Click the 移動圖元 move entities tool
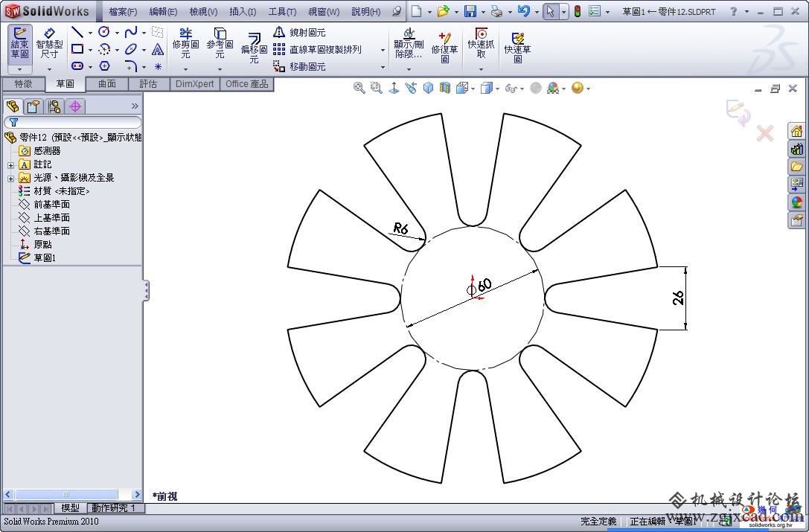 click(x=300, y=66)
